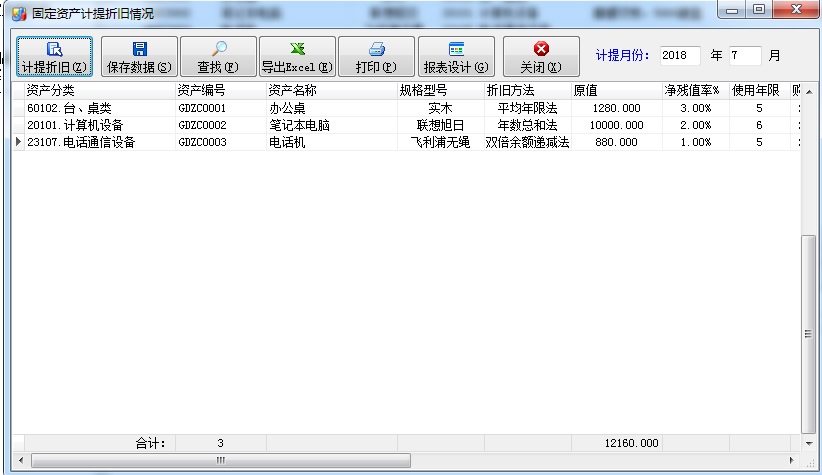Viewport: 822px width, 475px height.
Task: Click the 计提折旧(Z) toolbar button
Action: (x=55, y=57)
